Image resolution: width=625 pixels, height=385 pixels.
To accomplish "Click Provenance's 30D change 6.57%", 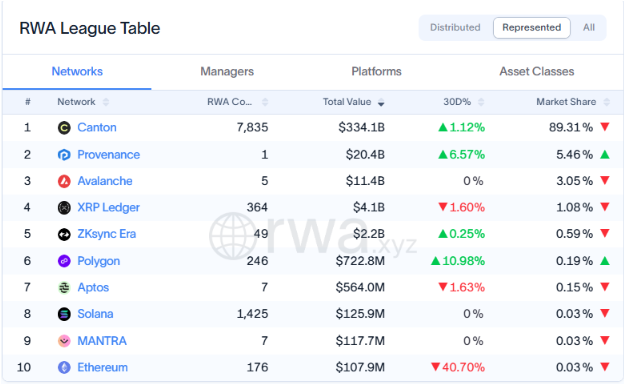I will tap(462, 155).
